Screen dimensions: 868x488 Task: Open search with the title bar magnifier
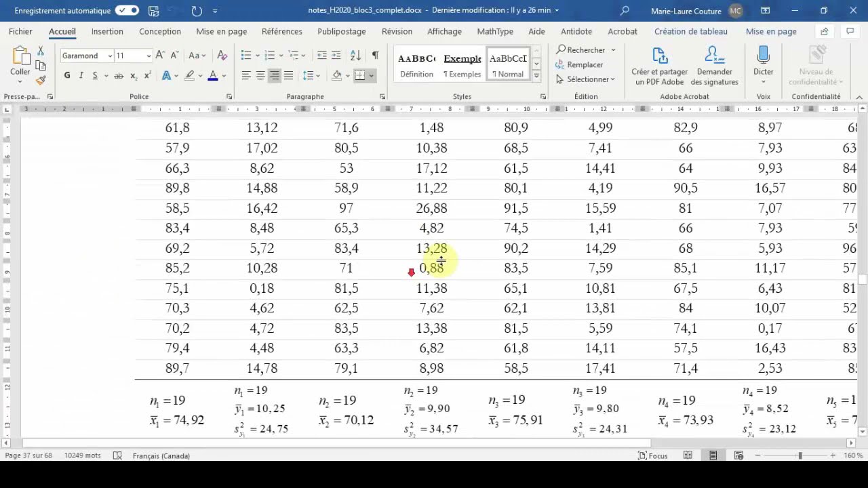point(625,11)
